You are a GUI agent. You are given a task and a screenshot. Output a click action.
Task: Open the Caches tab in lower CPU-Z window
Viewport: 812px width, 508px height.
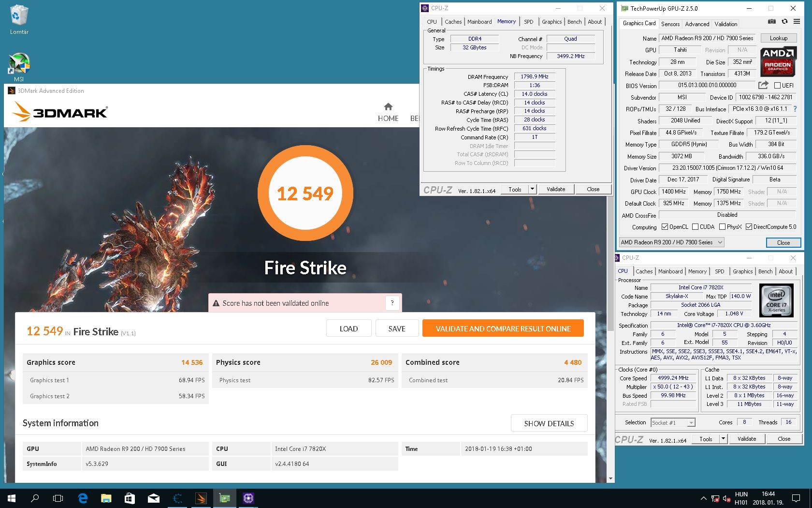point(644,271)
